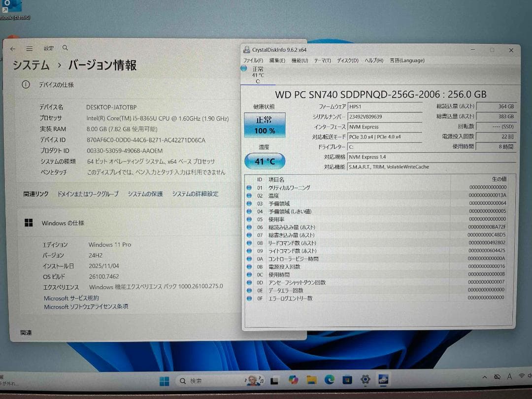Image resolution: width=532 pixels, height=399 pixels.
Task: Open the Microsoft サービス規約 link
Action: 70,298
